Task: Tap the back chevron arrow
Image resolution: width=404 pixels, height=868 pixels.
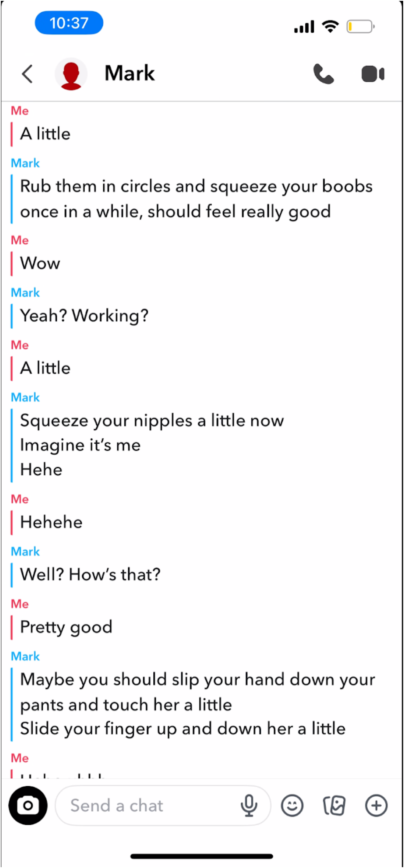Action: tap(28, 74)
